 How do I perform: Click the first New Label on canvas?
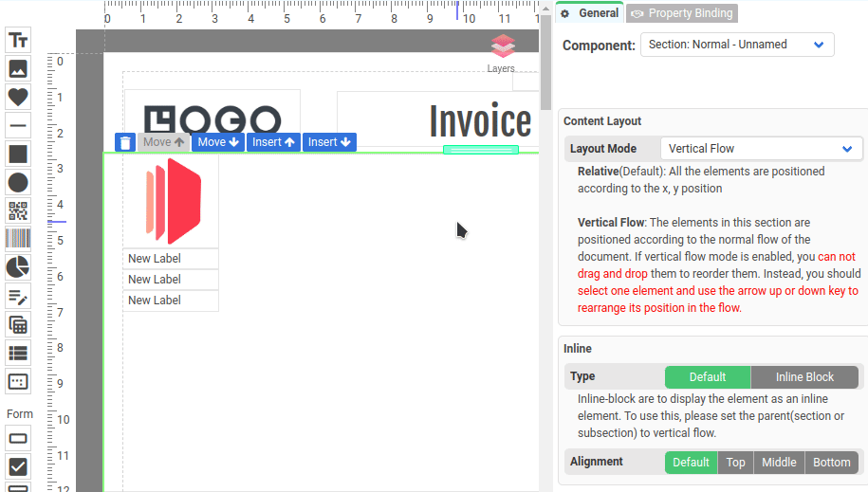[171, 259]
